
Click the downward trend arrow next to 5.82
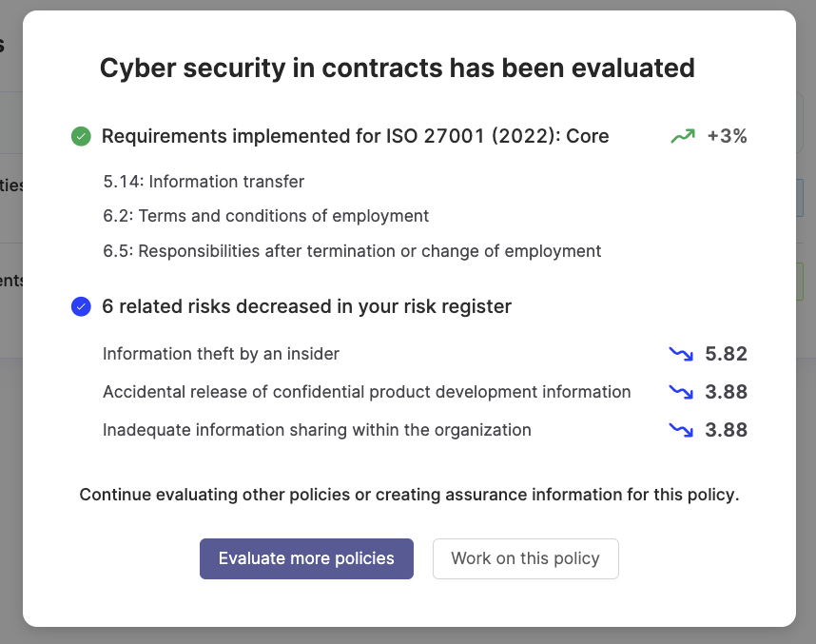tap(681, 354)
